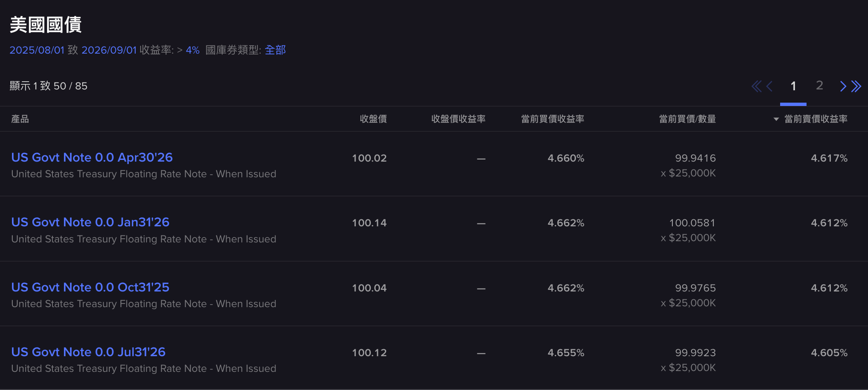Sort table by 收盤價 column
This screenshot has width=868, height=390.
click(x=373, y=119)
